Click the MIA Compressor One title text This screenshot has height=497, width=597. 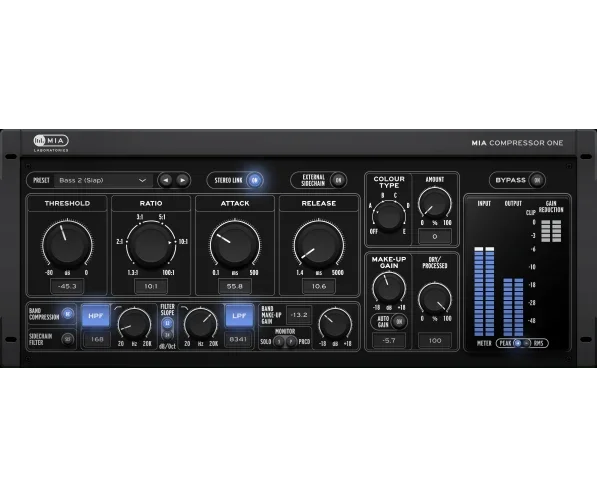[x=517, y=143]
